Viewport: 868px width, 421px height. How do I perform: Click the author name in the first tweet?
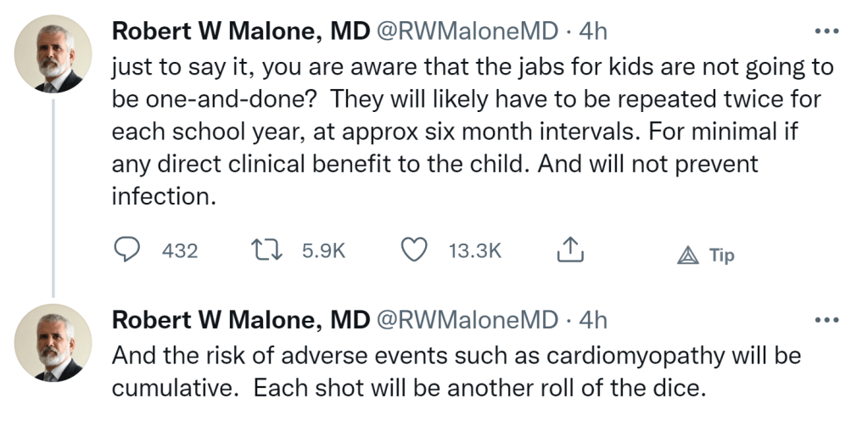(x=240, y=32)
